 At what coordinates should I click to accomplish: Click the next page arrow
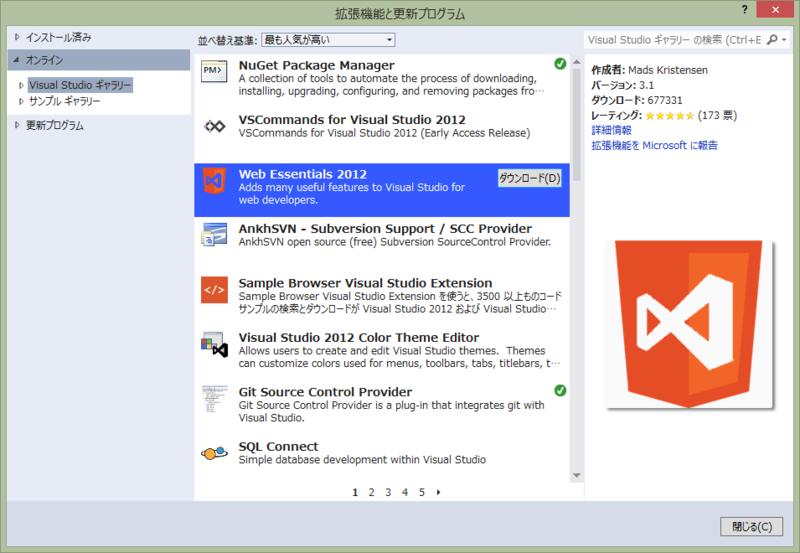[x=438, y=492]
